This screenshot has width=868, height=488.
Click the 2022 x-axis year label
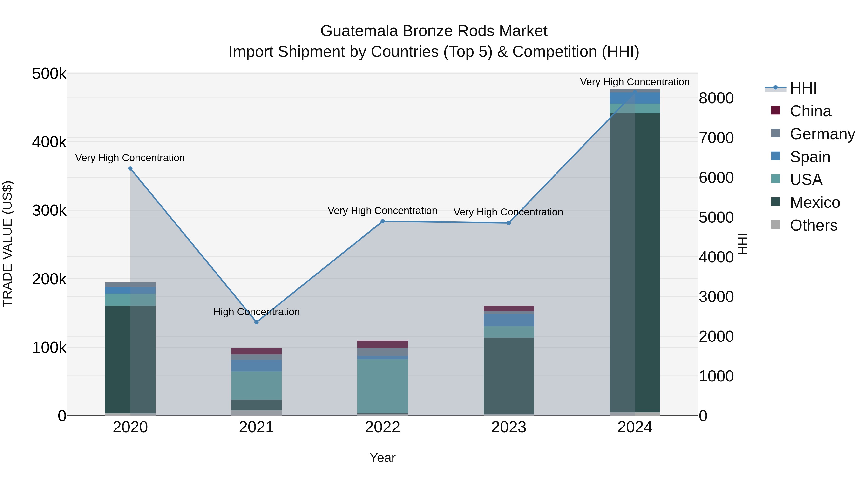(382, 427)
